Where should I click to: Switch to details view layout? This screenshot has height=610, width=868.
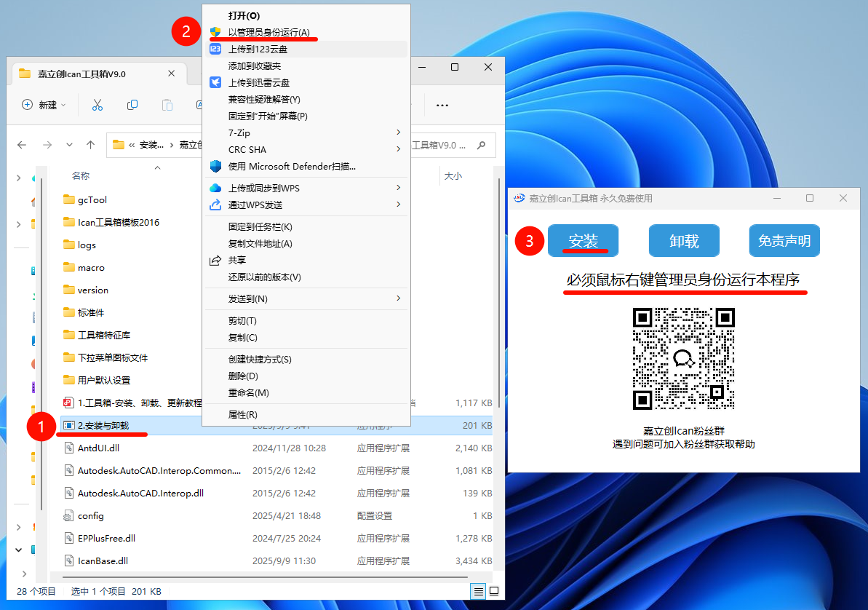pyautogui.click(x=478, y=591)
